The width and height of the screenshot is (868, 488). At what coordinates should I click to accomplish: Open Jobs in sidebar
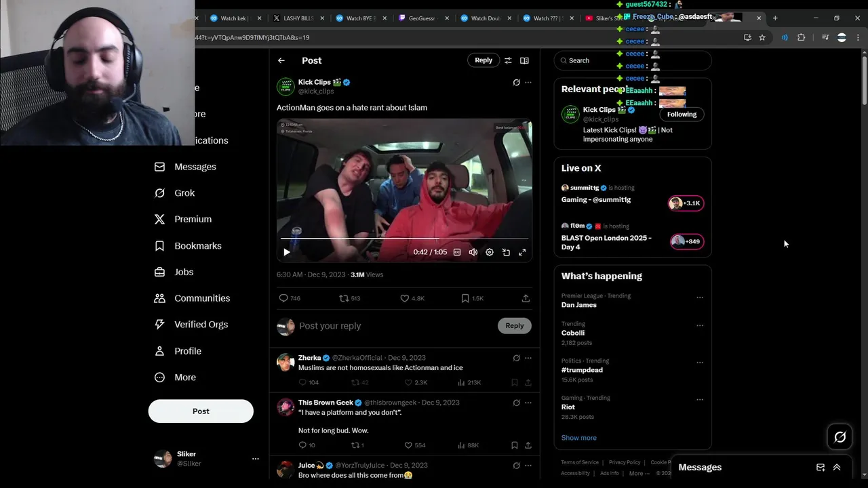pyautogui.click(x=174, y=272)
